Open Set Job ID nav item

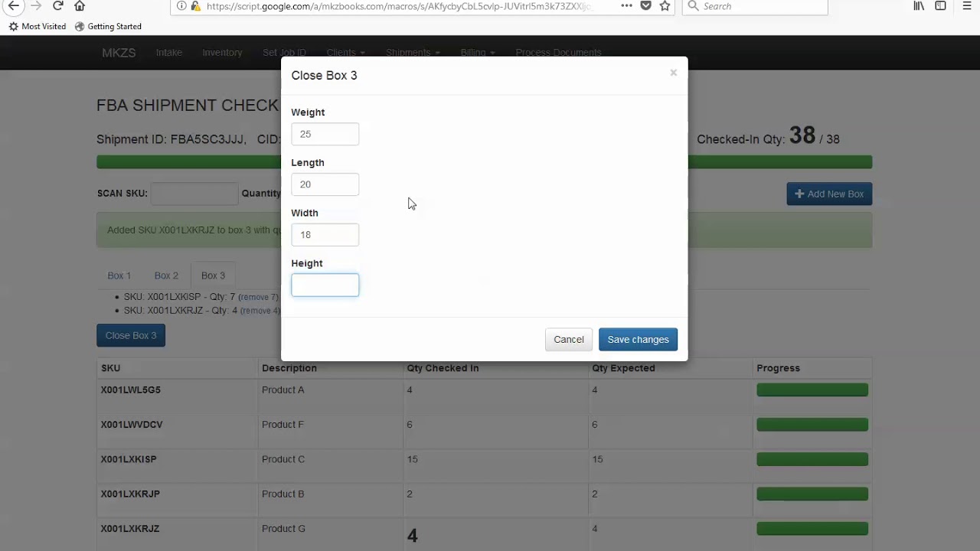(284, 53)
